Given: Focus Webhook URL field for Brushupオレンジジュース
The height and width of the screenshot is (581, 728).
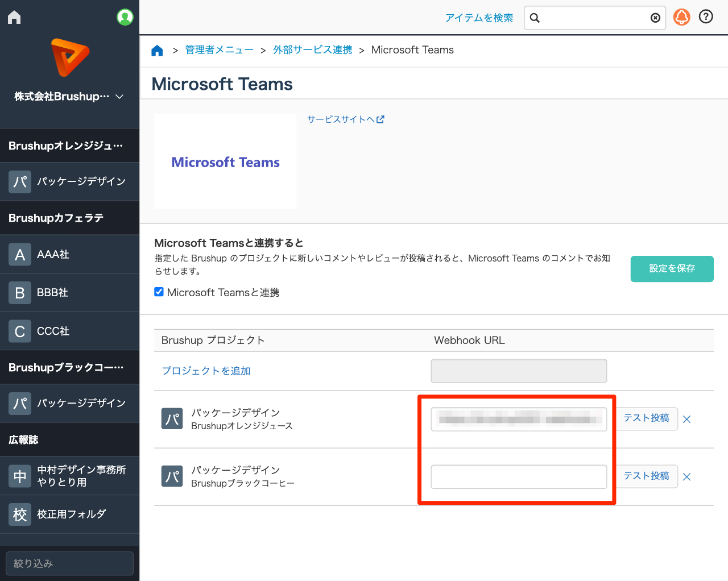Looking at the screenshot, I should [x=519, y=420].
